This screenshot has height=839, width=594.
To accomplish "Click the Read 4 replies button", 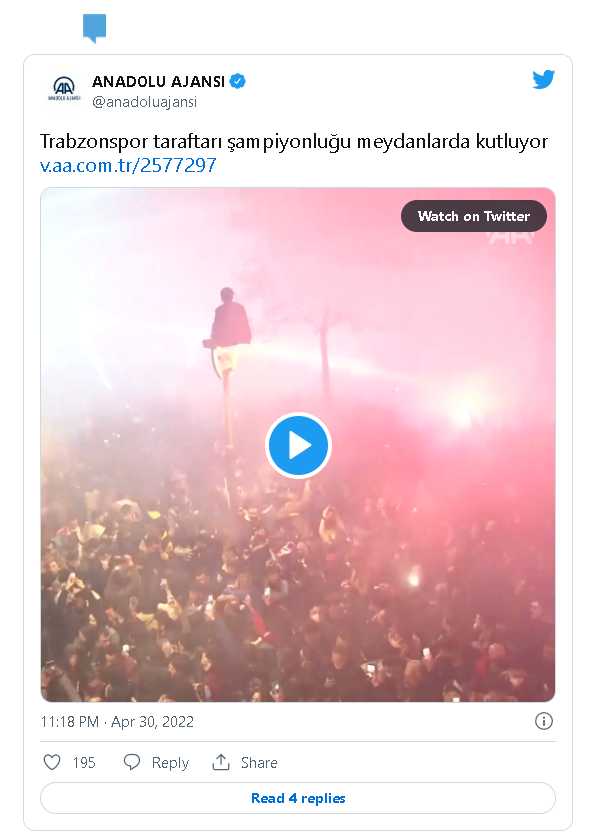I will (x=298, y=798).
